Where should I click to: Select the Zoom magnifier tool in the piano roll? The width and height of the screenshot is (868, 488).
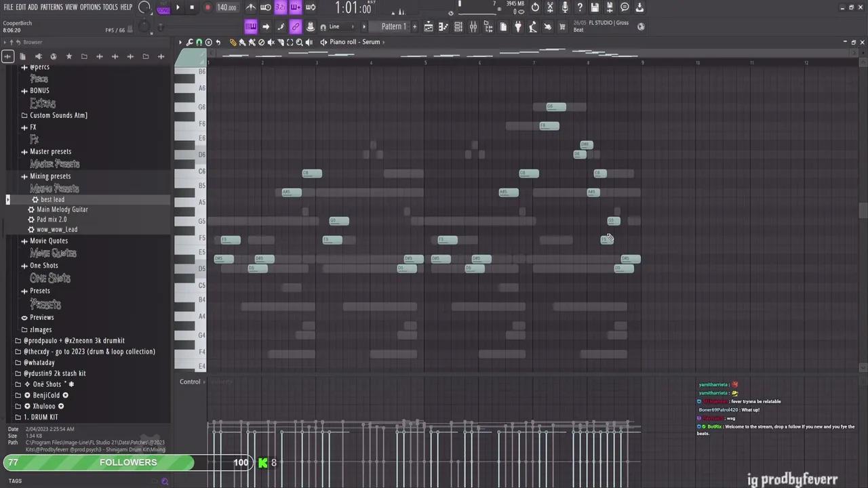[x=299, y=42]
